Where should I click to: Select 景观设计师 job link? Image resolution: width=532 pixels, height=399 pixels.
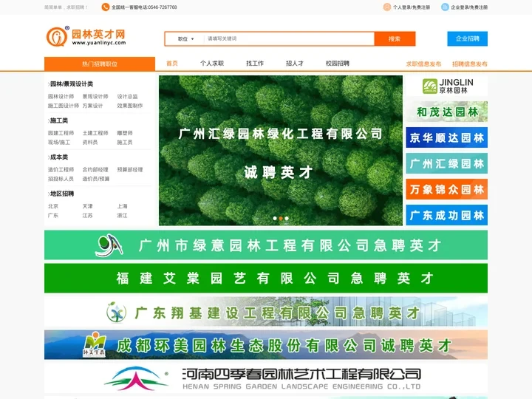[95, 96]
